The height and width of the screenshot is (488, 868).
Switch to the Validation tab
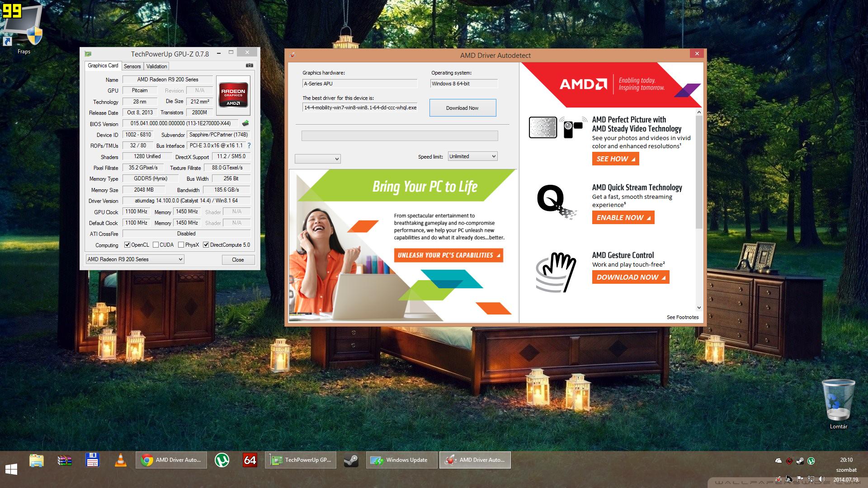coord(156,66)
